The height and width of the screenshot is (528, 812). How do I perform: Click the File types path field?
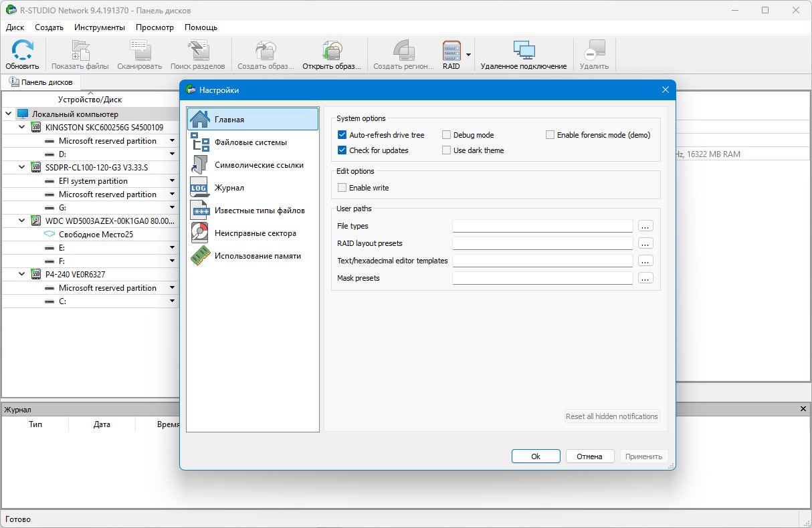tap(542, 226)
